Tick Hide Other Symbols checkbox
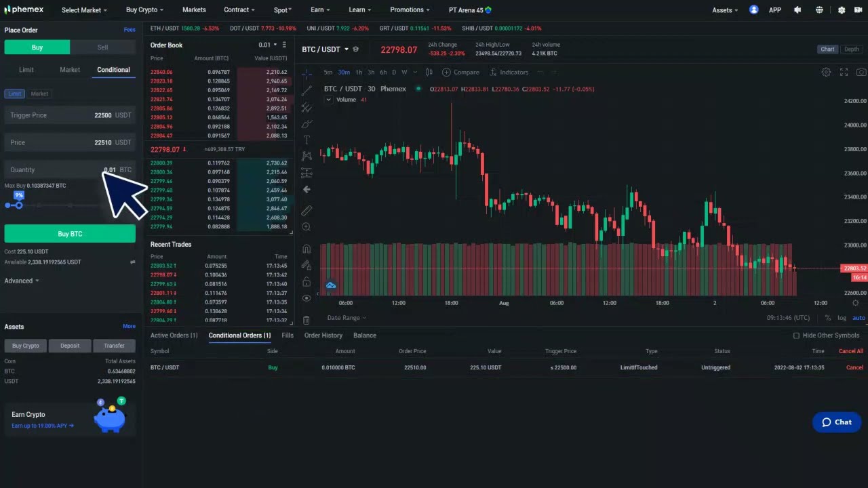 (797, 335)
